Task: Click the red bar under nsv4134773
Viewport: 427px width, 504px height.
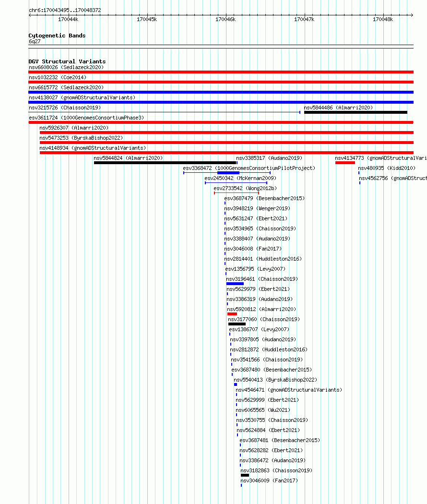Action: [345, 163]
